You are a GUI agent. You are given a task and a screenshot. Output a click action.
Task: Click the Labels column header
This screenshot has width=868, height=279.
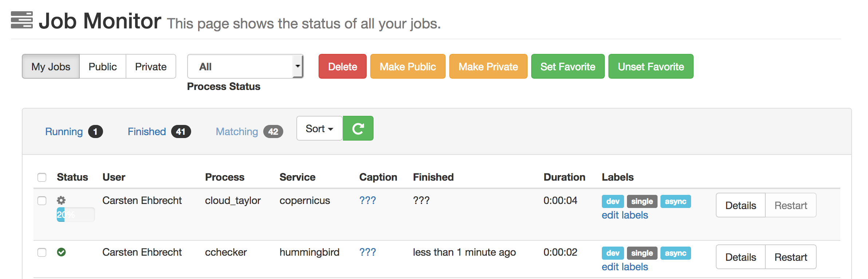pos(618,177)
